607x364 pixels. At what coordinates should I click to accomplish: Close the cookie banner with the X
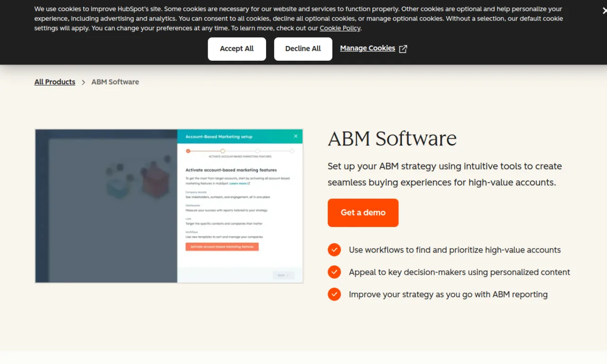[x=605, y=10]
